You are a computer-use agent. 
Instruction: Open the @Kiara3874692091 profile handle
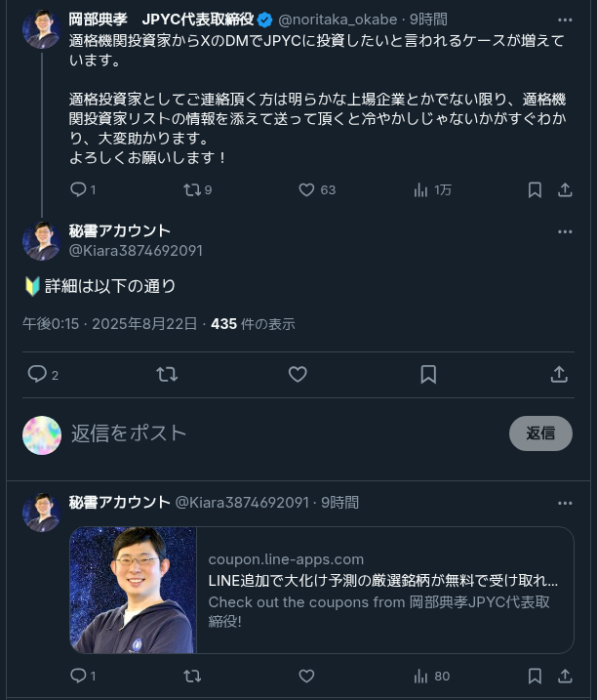pyautogui.click(x=136, y=250)
